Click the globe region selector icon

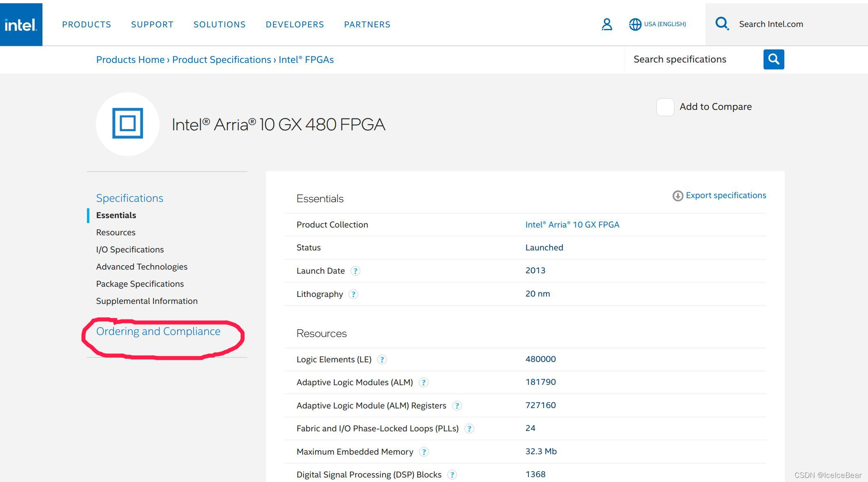point(635,25)
